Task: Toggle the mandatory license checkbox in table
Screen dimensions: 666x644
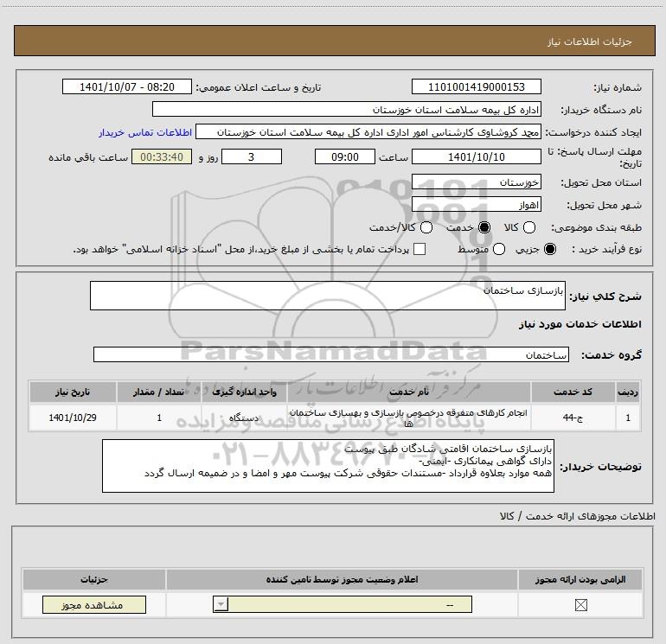Action: point(580,604)
